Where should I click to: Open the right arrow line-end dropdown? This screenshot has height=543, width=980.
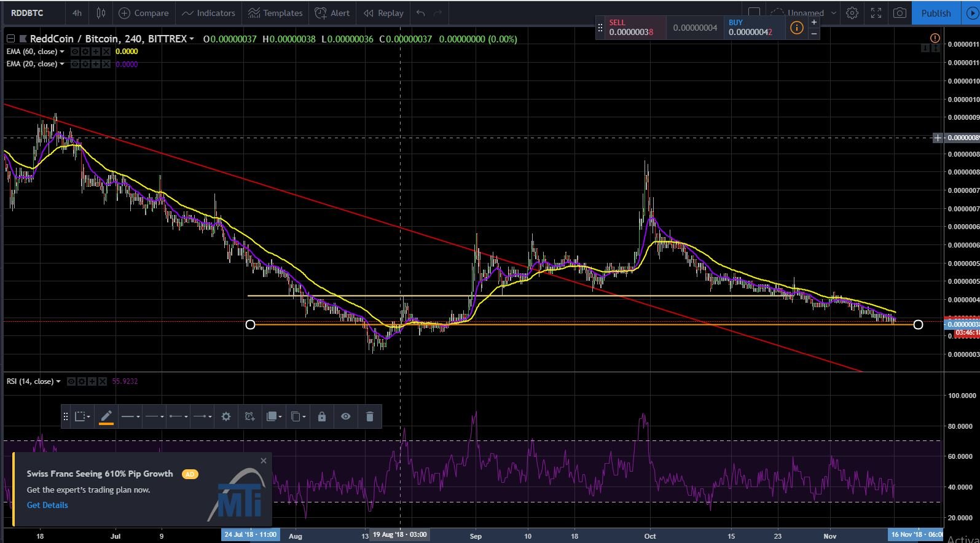(202, 416)
